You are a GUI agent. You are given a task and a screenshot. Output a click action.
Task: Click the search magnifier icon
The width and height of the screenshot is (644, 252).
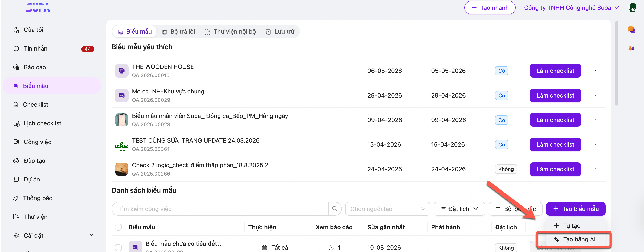pos(335,209)
